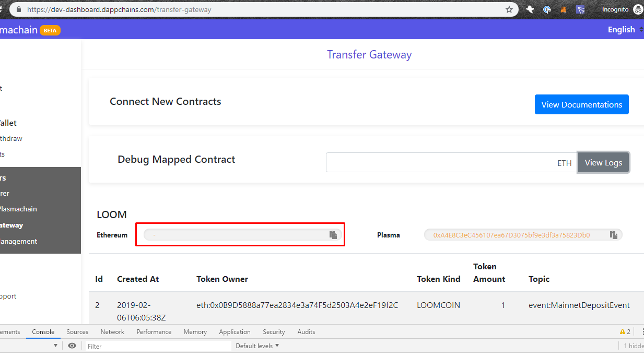Click the bookmark star in the address bar

point(509,9)
